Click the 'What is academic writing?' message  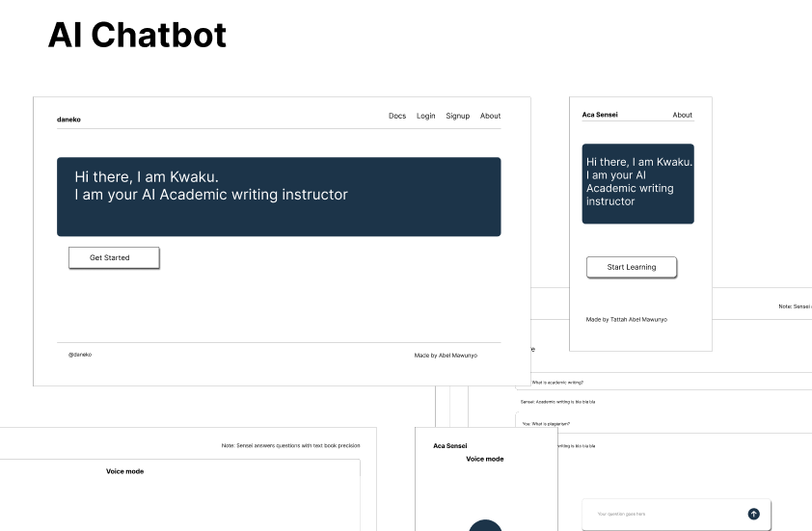[x=557, y=383]
